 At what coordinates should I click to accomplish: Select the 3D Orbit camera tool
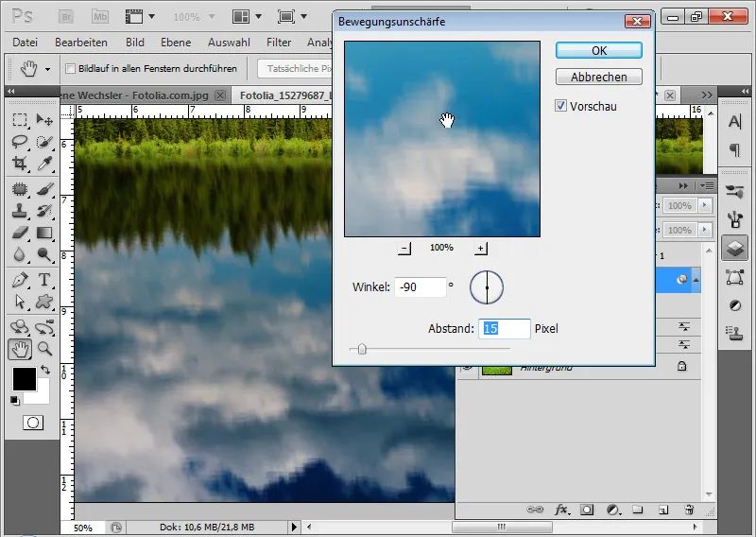44,326
